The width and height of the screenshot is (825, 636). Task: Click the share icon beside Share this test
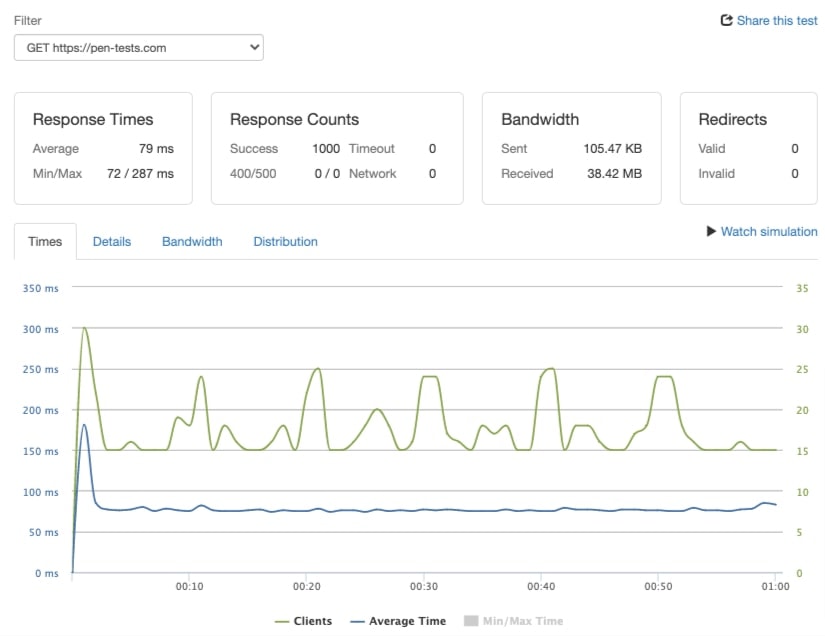[726, 21]
